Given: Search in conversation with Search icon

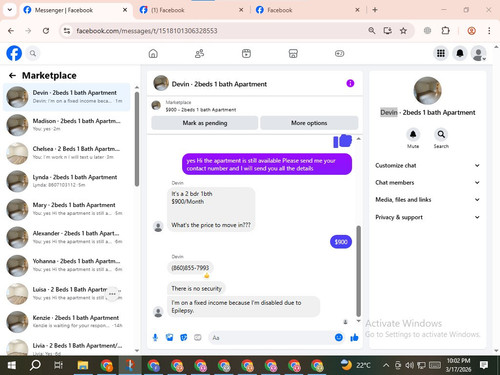Looking at the screenshot, I should click(x=441, y=135).
